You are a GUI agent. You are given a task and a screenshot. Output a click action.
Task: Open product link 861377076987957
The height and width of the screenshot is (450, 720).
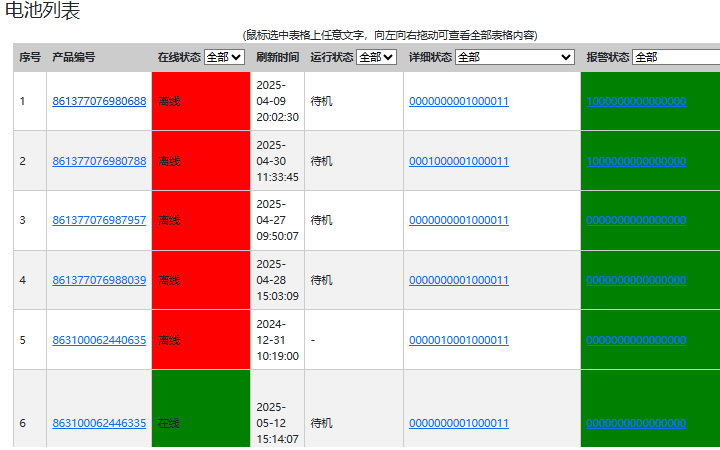(99, 220)
